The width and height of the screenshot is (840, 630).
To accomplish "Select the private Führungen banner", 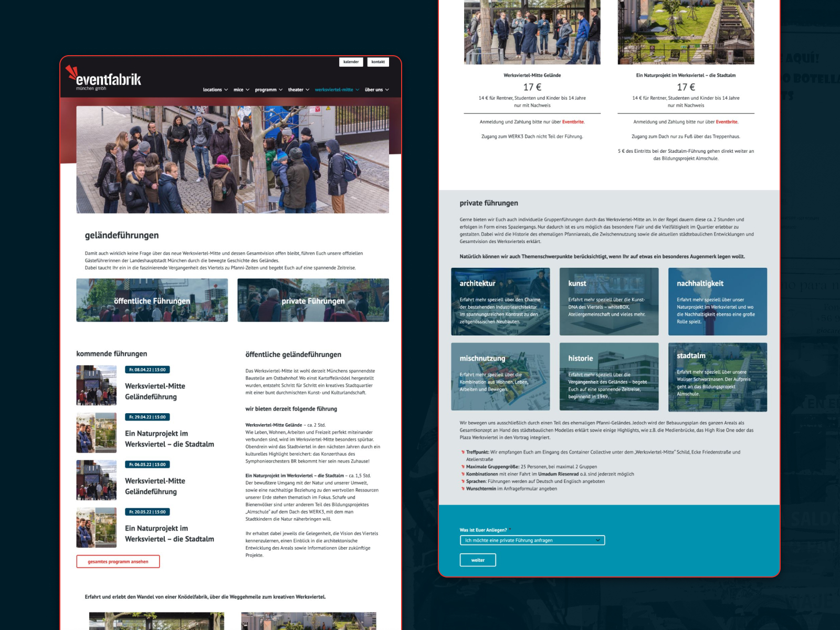I will tap(313, 300).
